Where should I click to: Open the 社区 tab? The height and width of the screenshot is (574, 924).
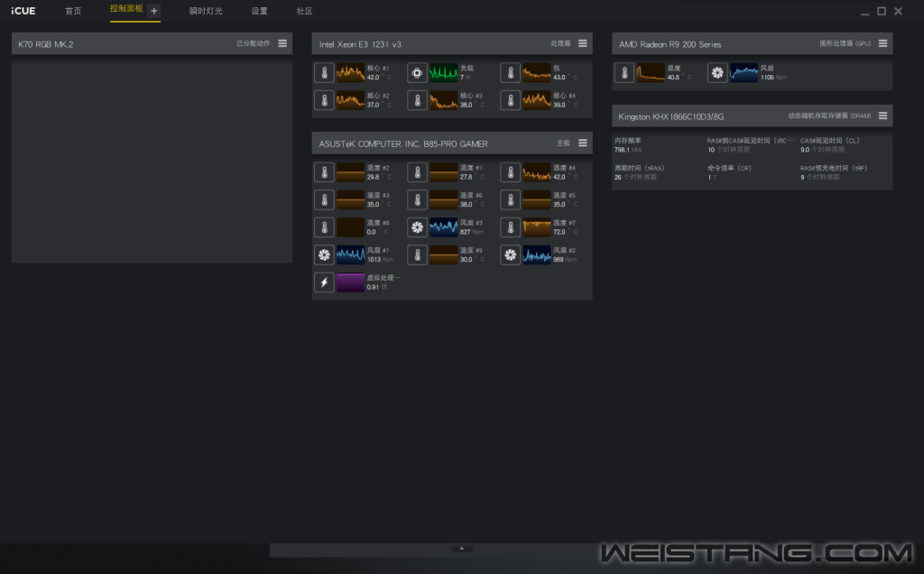pyautogui.click(x=305, y=11)
